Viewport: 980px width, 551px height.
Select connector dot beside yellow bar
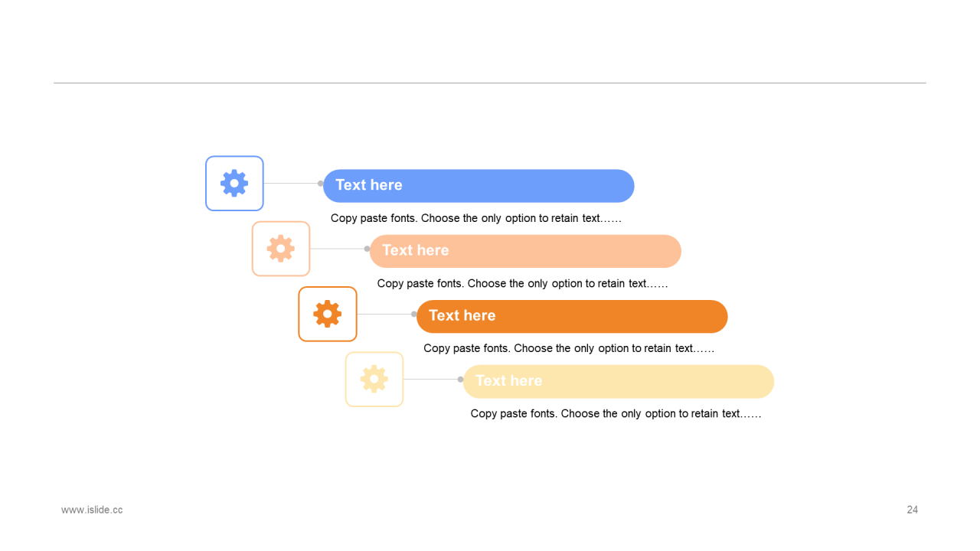[x=461, y=379]
